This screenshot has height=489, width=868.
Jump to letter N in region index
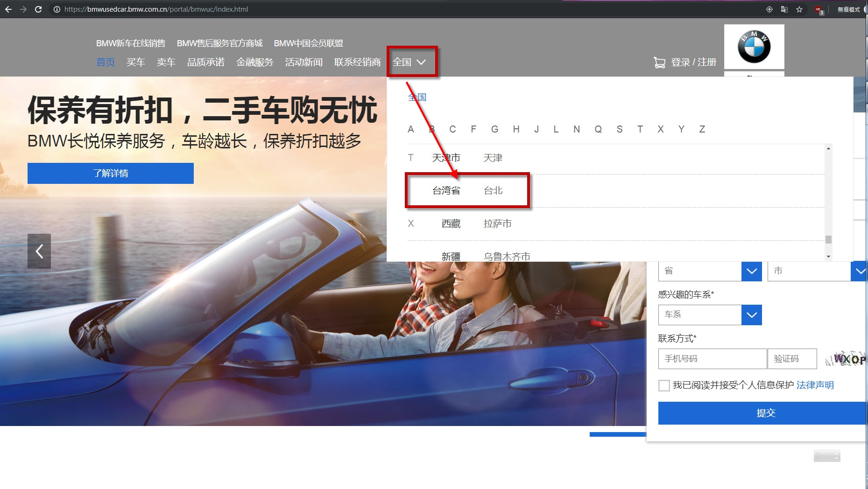point(577,129)
